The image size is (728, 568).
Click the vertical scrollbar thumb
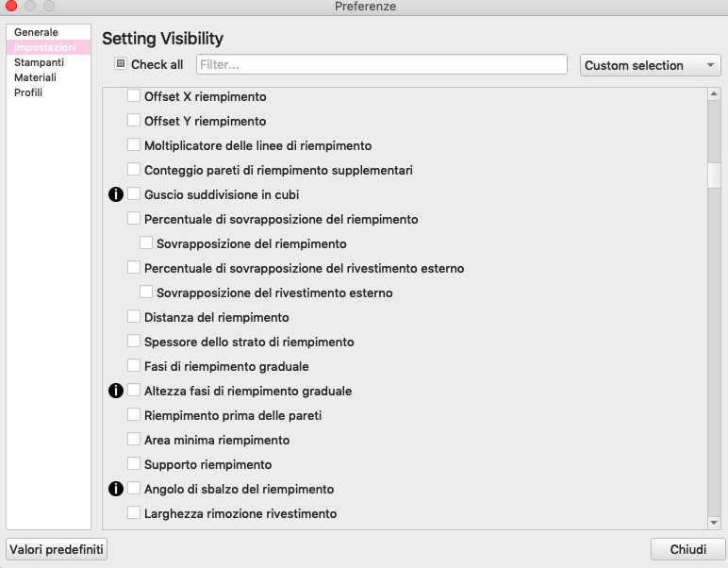tap(714, 175)
